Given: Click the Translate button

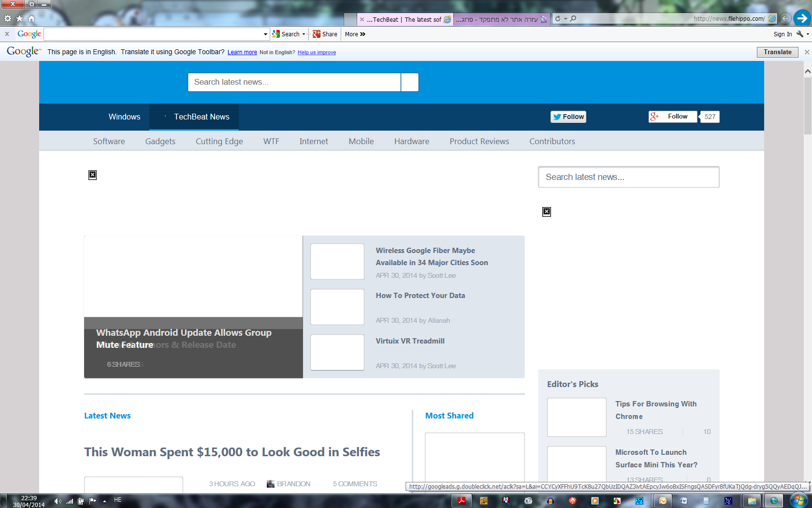Looking at the screenshot, I should tap(777, 52).
